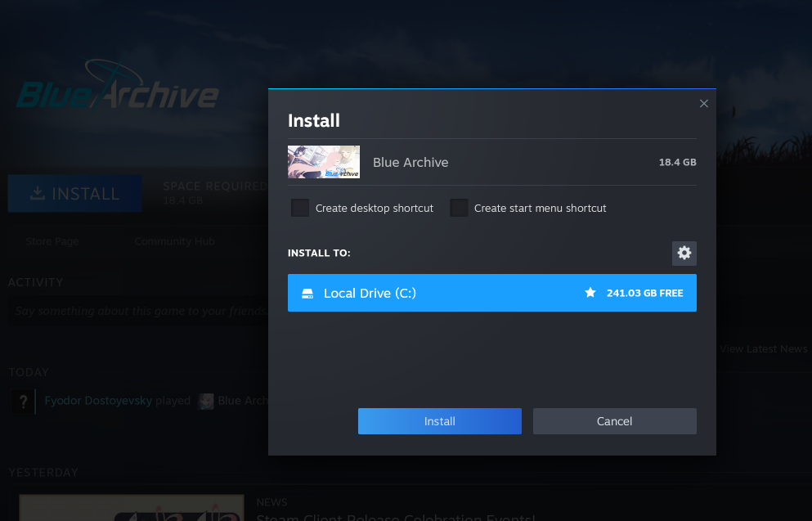Open the news article thumbnail under Yesterday
Image resolution: width=812 pixels, height=521 pixels.
click(x=132, y=508)
